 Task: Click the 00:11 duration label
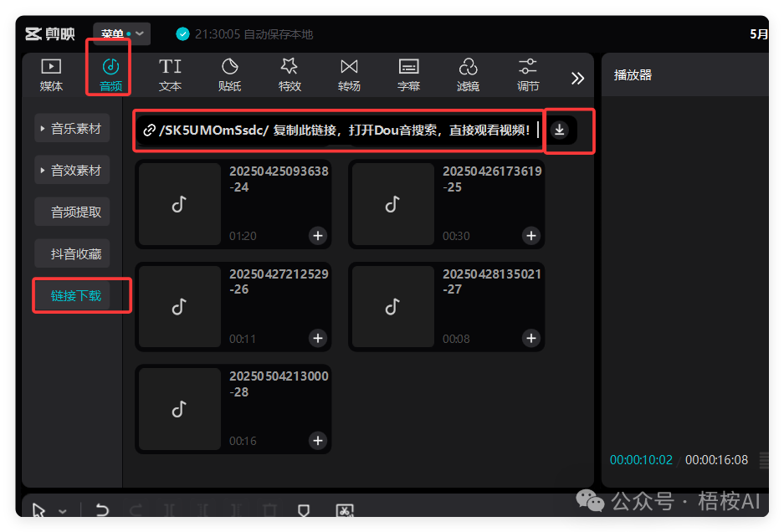tap(243, 339)
